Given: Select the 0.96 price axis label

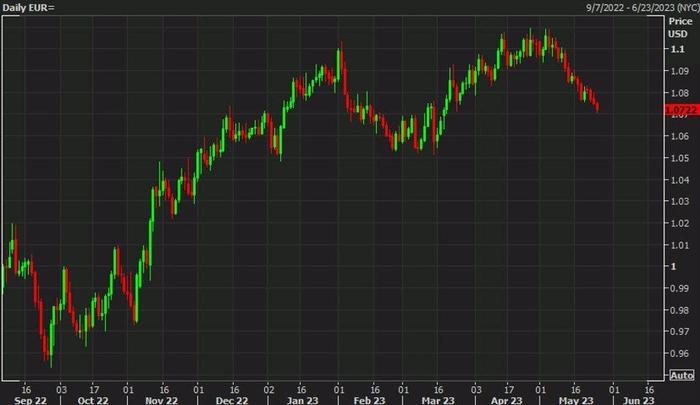Looking at the screenshot, I should [679, 354].
